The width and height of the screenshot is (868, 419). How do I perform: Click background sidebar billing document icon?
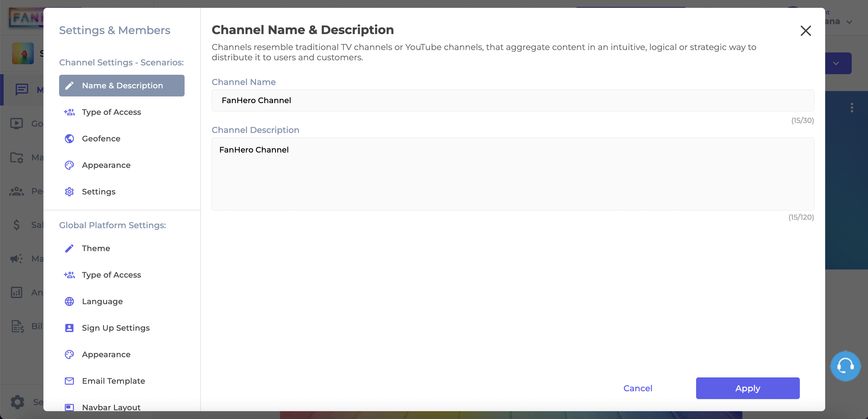17,326
